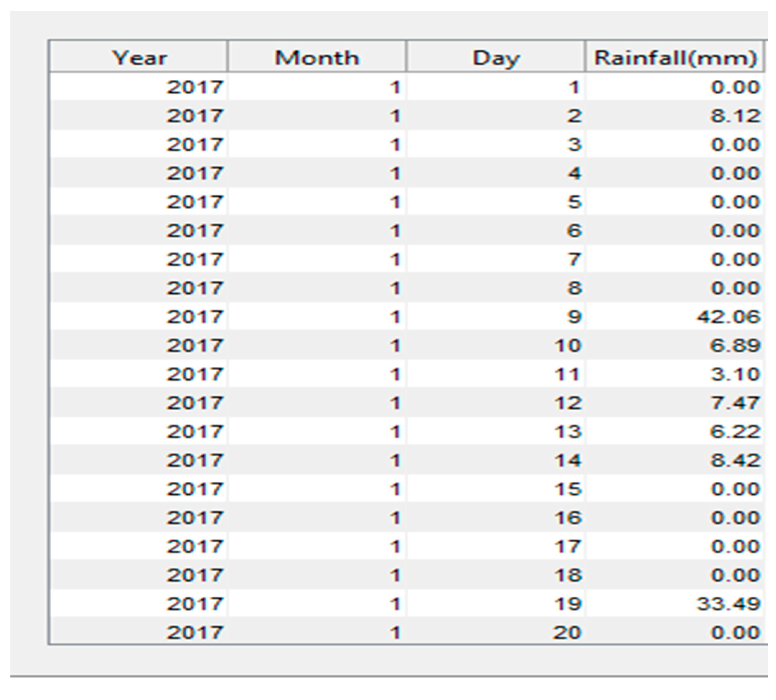776x700 pixels.
Task: Click the 3.10 rainfall cell
Action: (x=675, y=374)
